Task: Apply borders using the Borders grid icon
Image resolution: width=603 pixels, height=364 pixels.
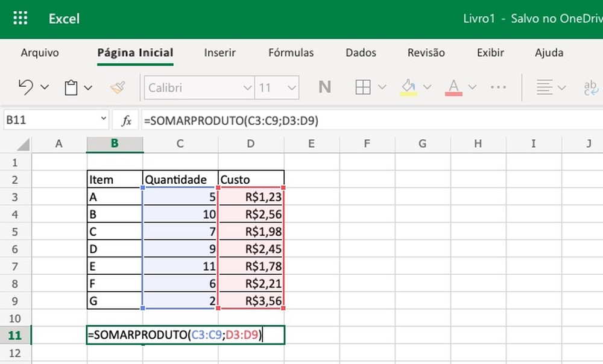Action: 363,87
